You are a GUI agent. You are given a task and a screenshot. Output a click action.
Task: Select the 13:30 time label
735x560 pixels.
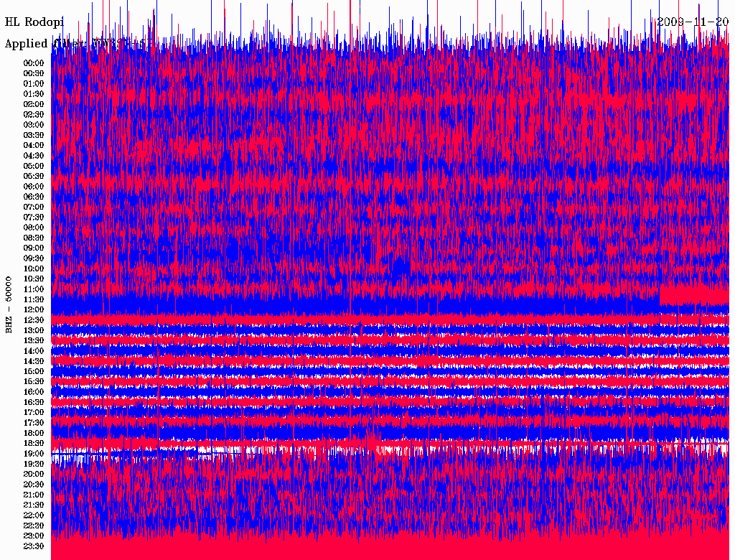[34, 340]
